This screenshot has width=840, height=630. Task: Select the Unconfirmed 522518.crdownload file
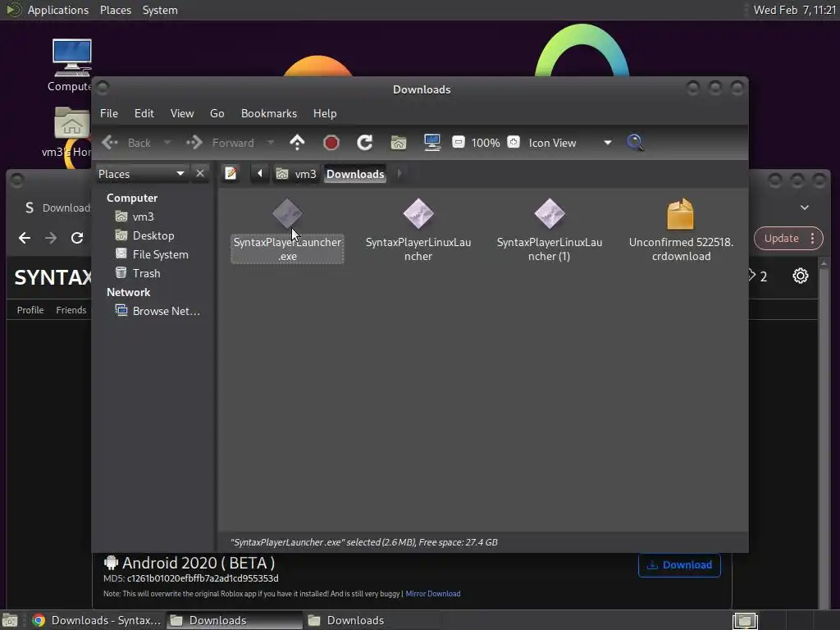tap(681, 231)
